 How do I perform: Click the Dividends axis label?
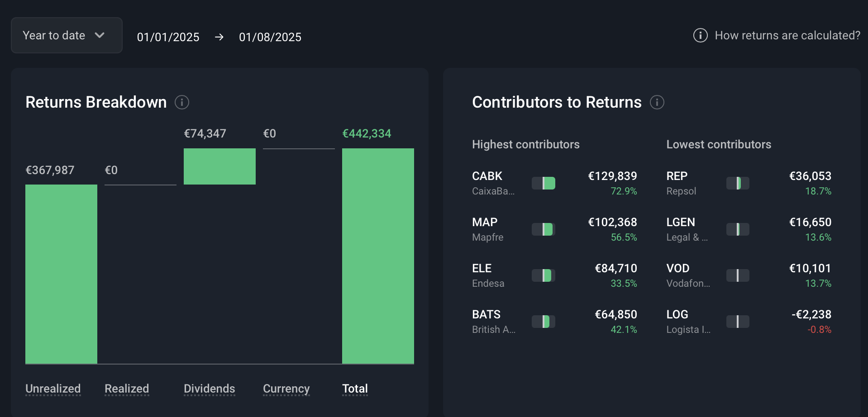click(x=210, y=389)
